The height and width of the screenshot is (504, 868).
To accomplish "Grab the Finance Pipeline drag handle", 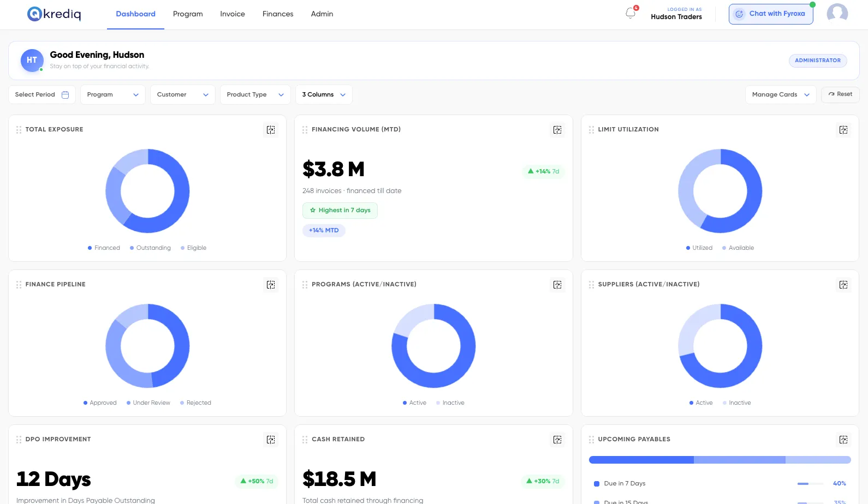I will point(19,285).
